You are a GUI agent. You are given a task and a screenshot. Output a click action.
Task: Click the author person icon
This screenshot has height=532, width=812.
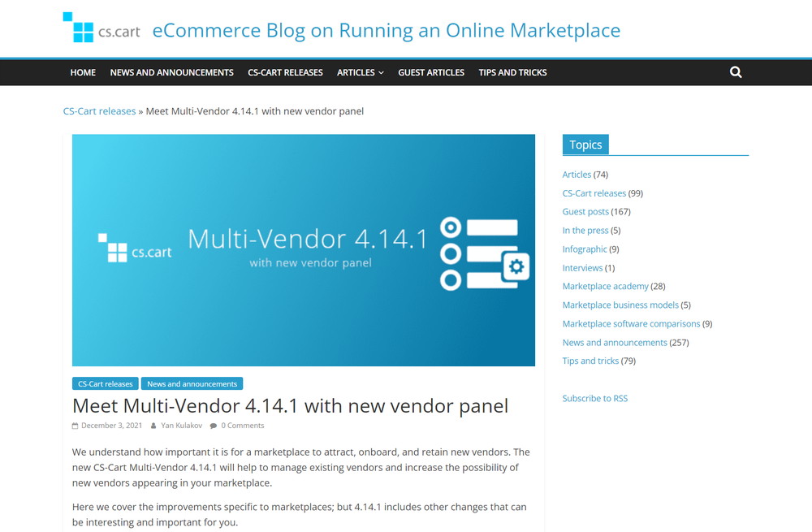(x=153, y=426)
